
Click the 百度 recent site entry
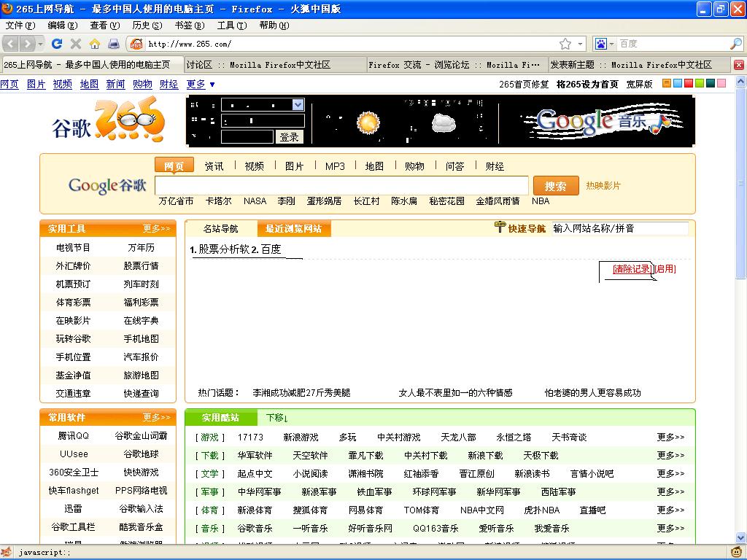(x=271, y=249)
